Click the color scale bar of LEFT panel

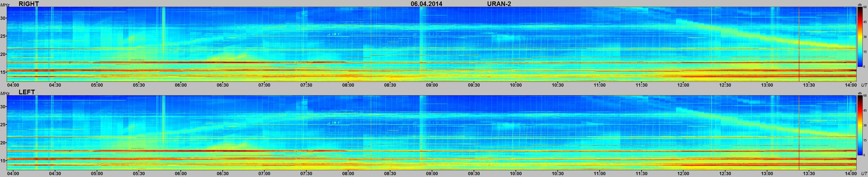tap(860, 125)
